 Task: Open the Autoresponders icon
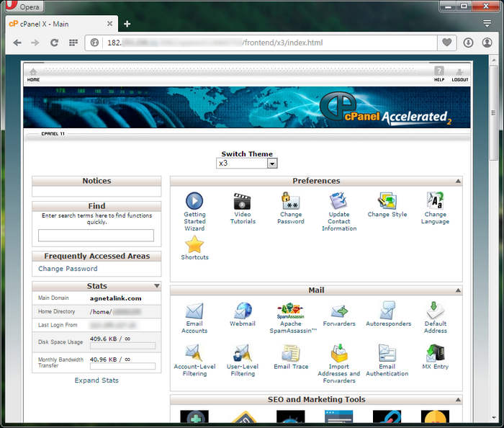(387, 310)
